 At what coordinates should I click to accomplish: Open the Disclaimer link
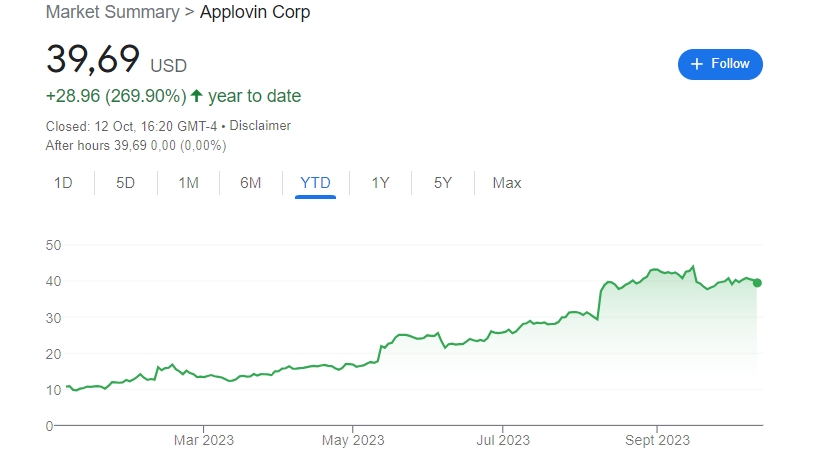260,126
